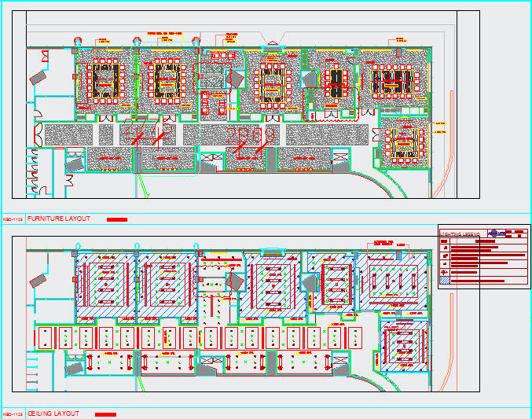Select the lower-right hatched ceiling panel in ceiling layout
The width and height of the screenshot is (532, 419).
pos(402,344)
